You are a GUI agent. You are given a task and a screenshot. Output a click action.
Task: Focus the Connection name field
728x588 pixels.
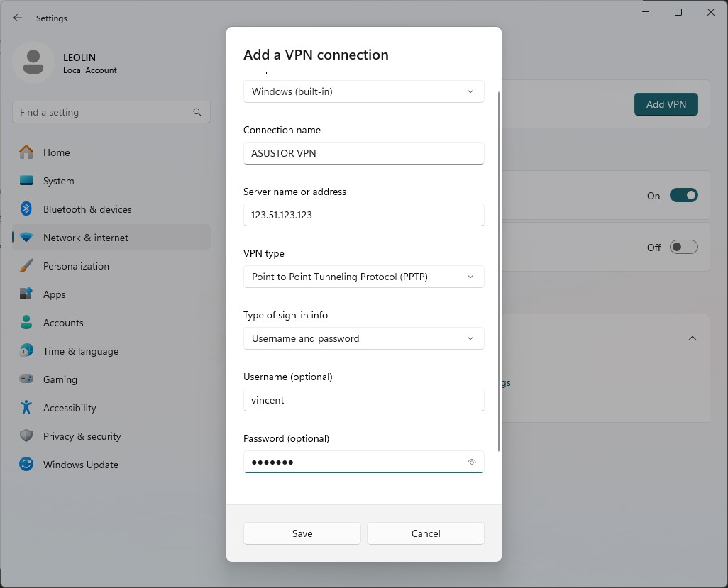(363, 153)
